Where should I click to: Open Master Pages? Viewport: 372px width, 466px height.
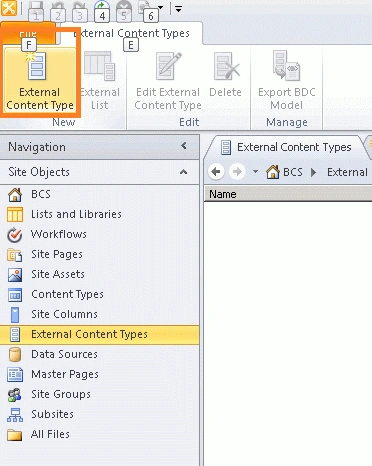coord(100,374)
